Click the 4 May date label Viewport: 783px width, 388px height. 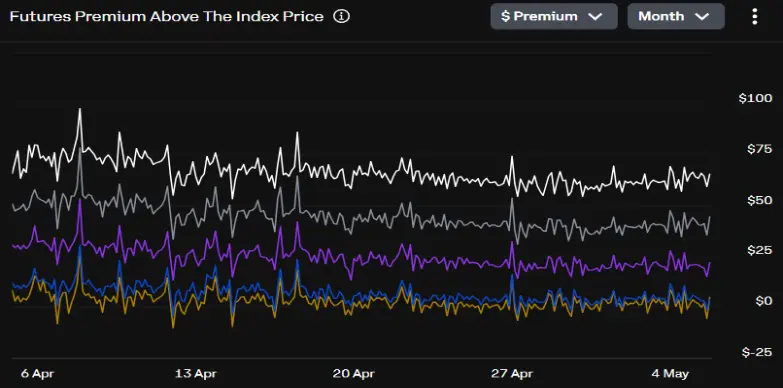coord(670,374)
